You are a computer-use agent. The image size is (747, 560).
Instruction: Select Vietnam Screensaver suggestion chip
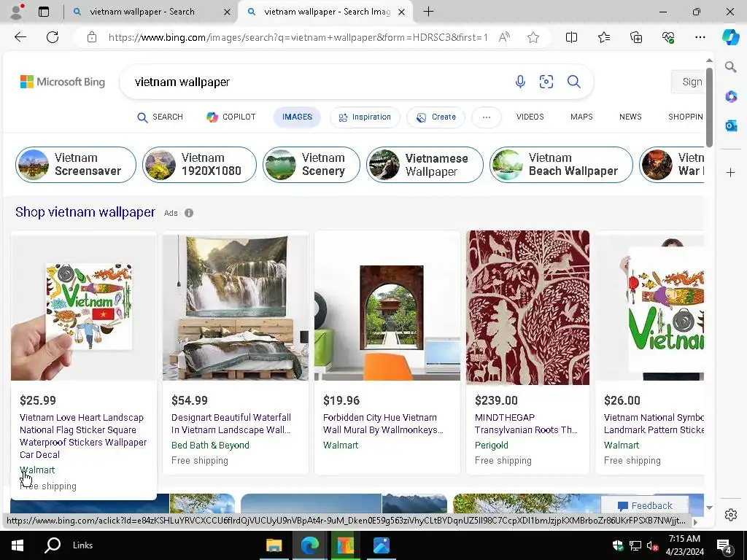pos(76,165)
